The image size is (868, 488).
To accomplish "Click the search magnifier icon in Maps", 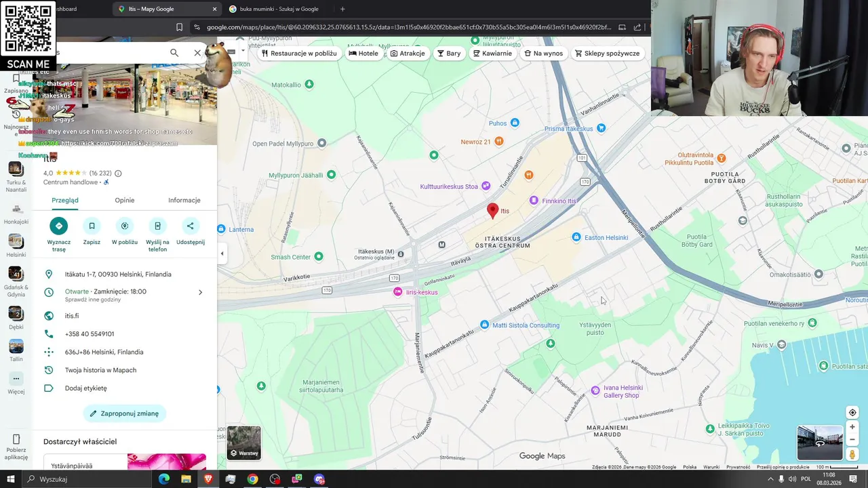I will coord(174,53).
